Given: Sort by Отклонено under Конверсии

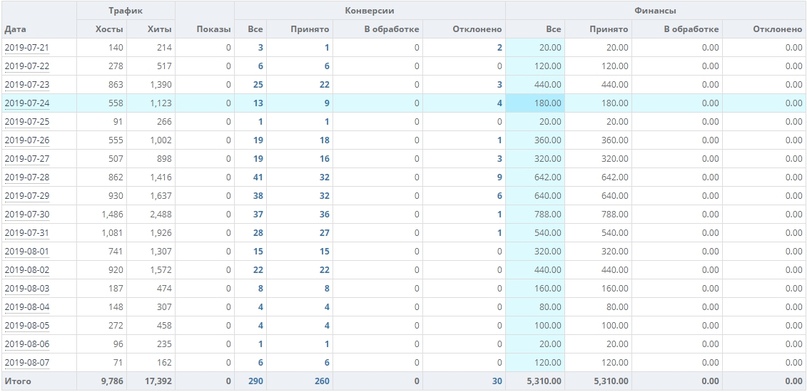Looking at the screenshot, I should 477,29.
